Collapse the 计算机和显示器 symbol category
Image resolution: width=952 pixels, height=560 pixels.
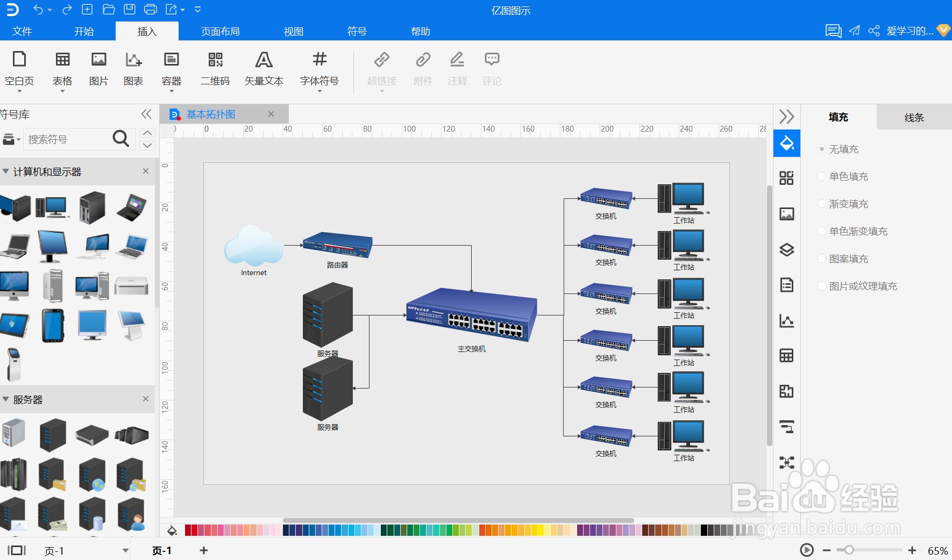(6, 171)
